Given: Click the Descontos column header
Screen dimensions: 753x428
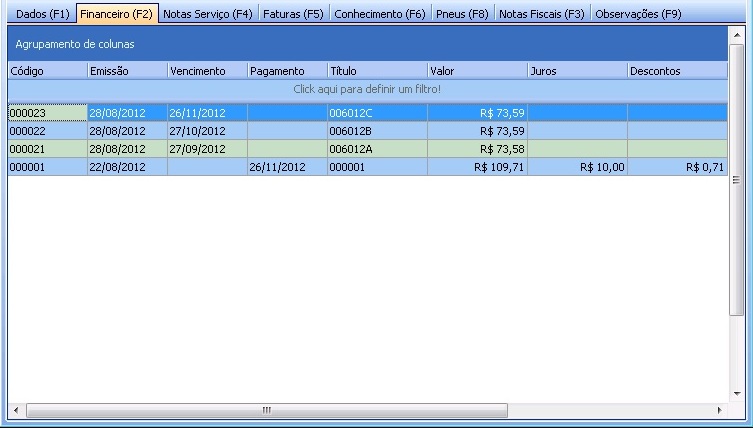Looking at the screenshot, I should [677, 71].
